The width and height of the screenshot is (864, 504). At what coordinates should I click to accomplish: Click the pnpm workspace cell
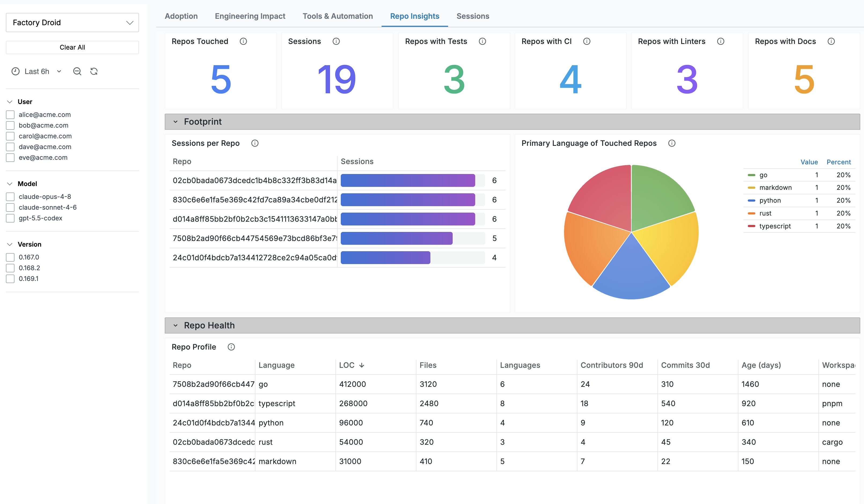(832, 404)
